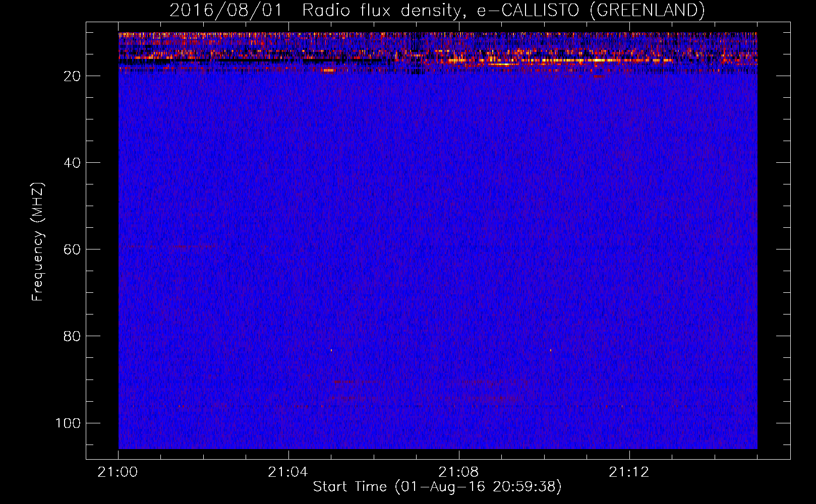Click the 60 MHz frequency tick label

click(72, 249)
